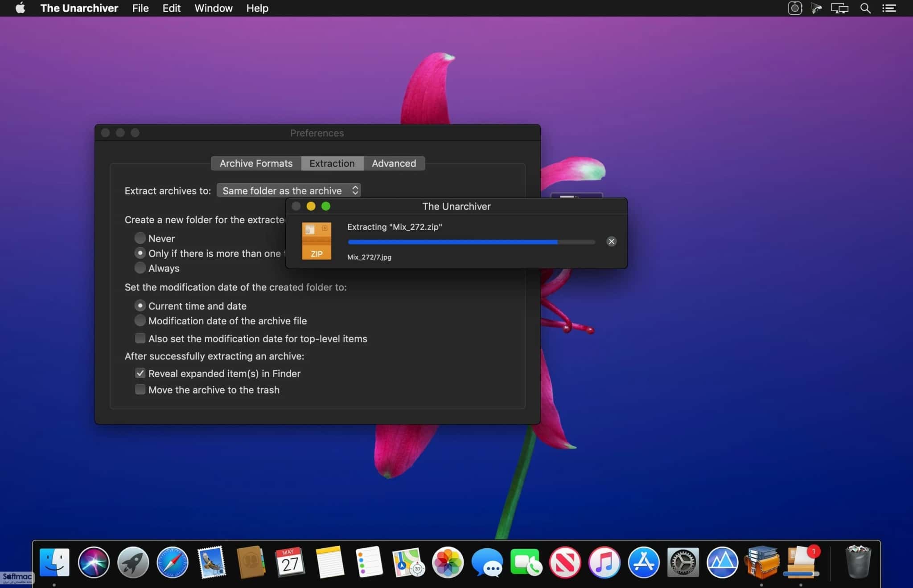Open the Trash in the Dock
Image resolution: width=913 pixels, height=588 pixels.
(x=858, y=562)
